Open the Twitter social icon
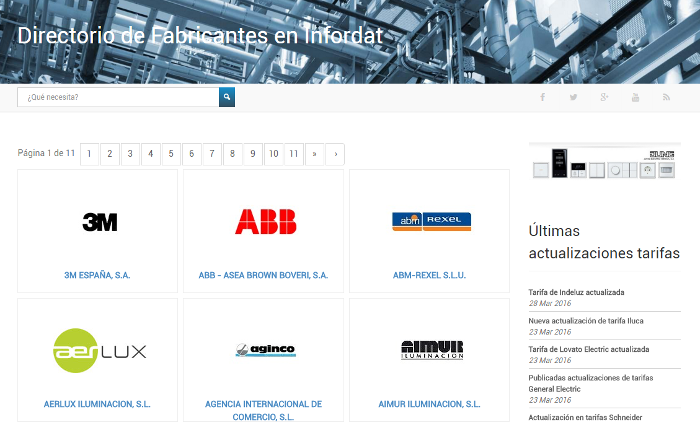 [x=573, y=97]
